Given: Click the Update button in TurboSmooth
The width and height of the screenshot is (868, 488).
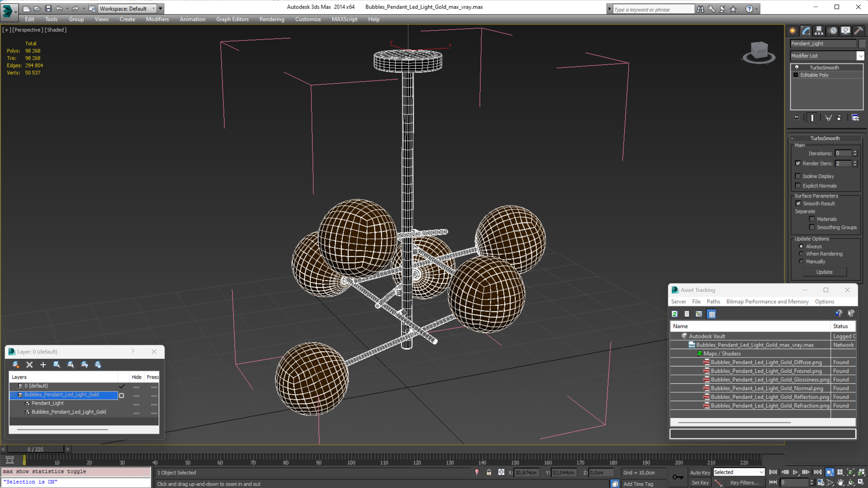Looking at the screenshot, I should (x=824, y=272).
